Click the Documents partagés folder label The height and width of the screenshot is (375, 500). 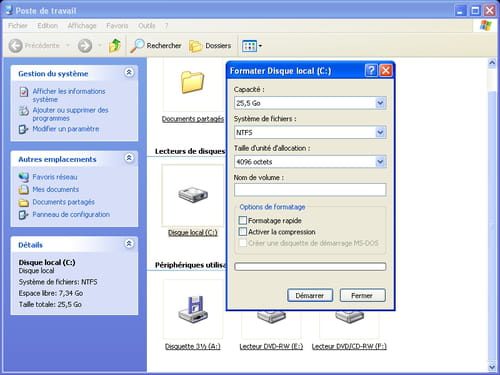193,119
